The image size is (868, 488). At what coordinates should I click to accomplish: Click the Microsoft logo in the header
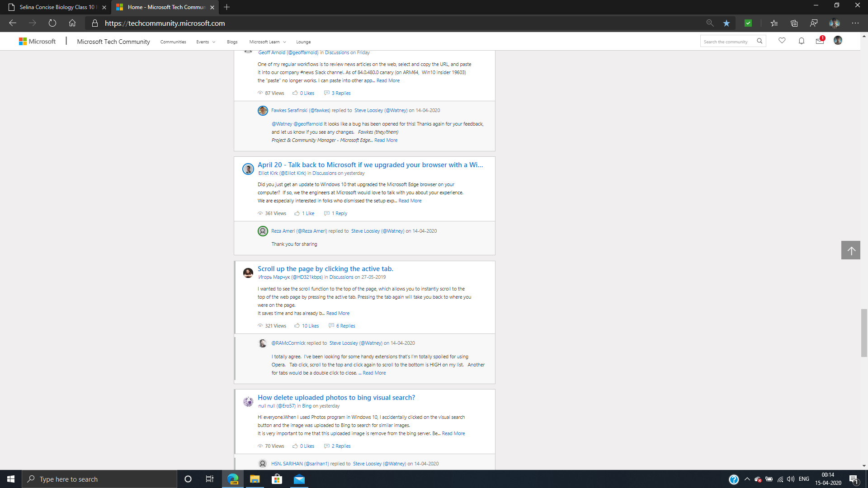pos(38,41)
